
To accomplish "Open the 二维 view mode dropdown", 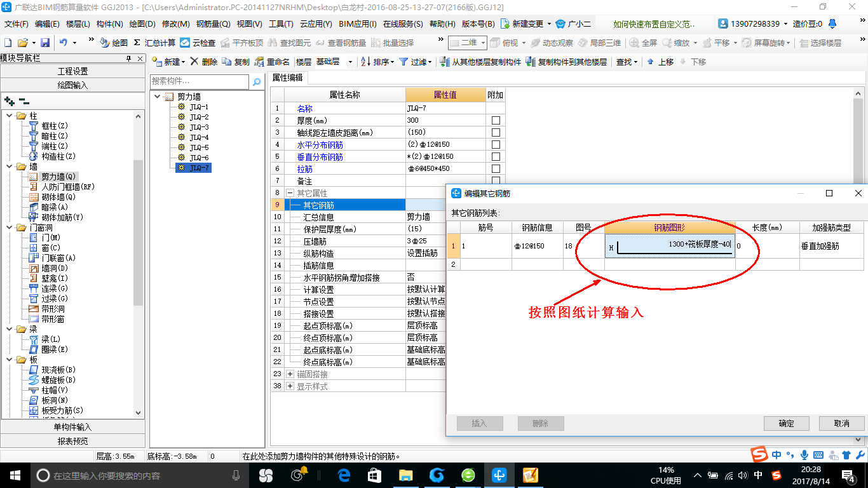I will tap(468, 43).
